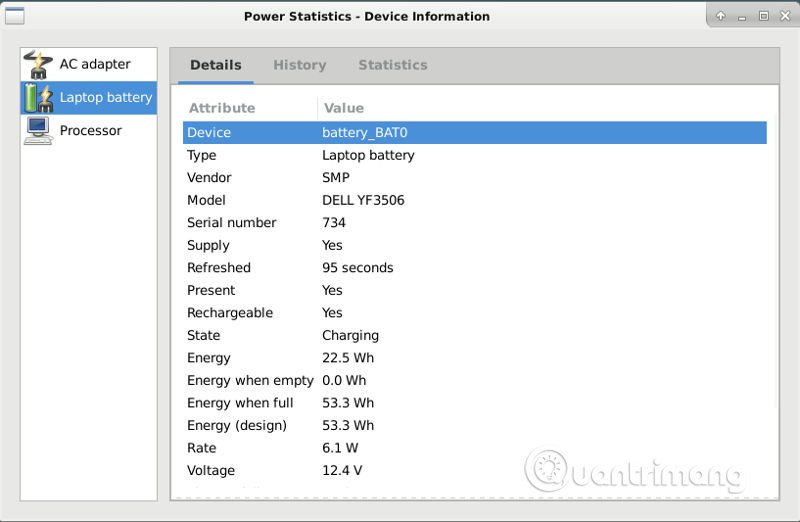Click the Laptop battery charging icon
Screen dimensions: 800x522
click(x=39, y=97)
